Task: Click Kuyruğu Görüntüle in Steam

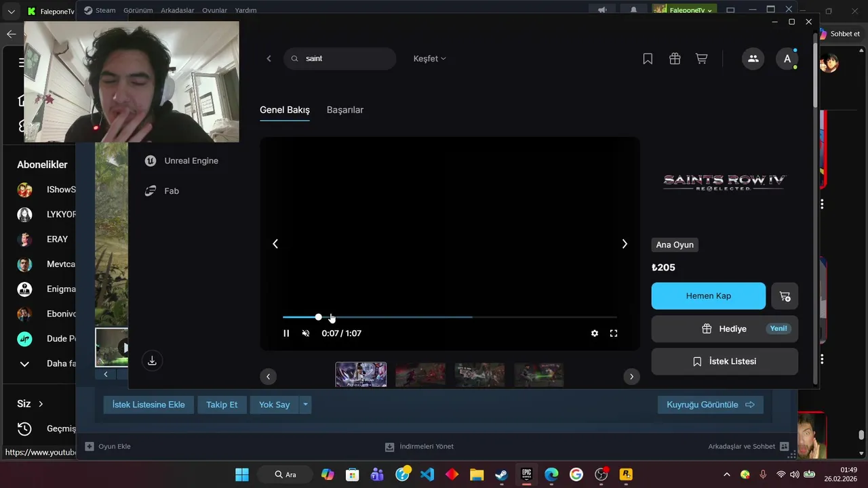Action: point(711,405)
